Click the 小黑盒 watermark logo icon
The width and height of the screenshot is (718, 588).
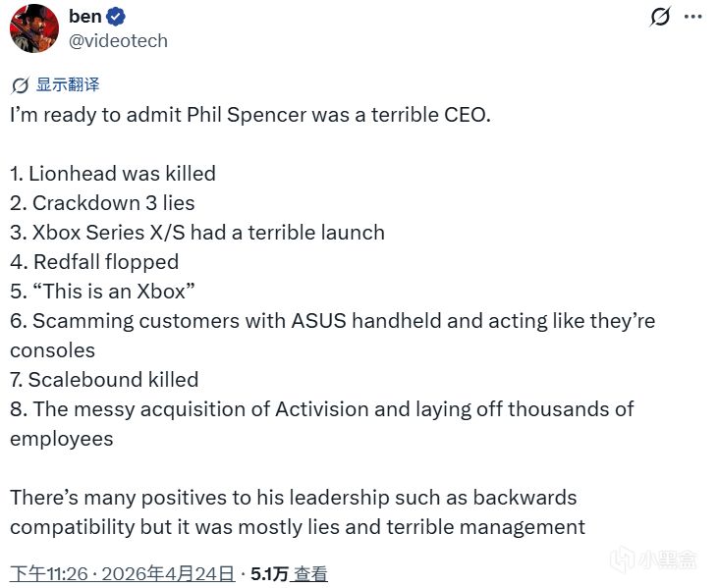(623, 560)
